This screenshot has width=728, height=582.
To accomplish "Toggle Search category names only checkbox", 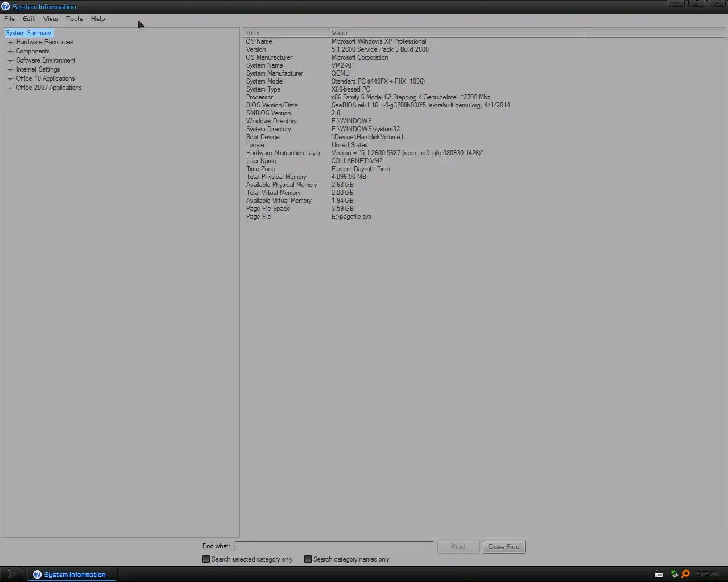I will (308, 559).
